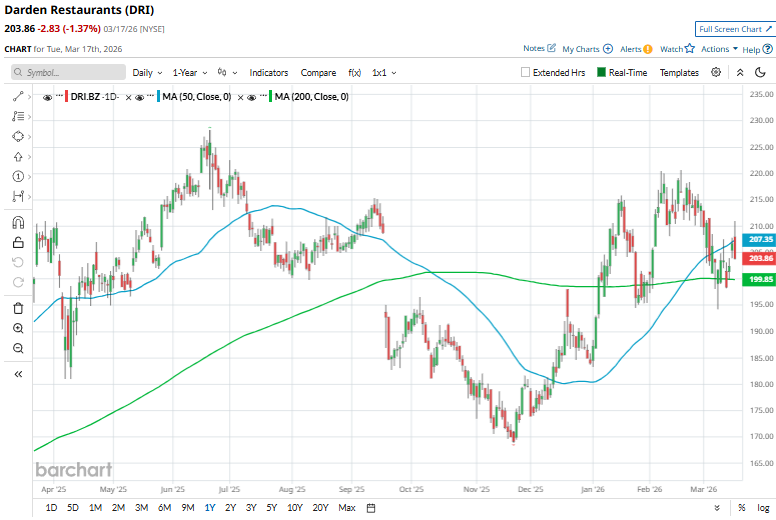Screen dimensions: 776x520
Task: Toggle the Real-Time checkbox
Action: [x=601, y=73]
